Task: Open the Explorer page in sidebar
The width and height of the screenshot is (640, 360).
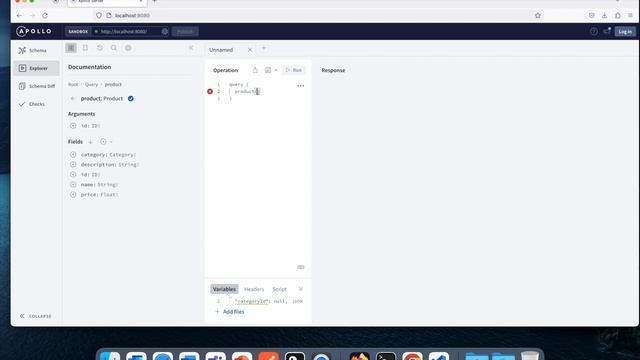Action: click(x=36, y=69)
